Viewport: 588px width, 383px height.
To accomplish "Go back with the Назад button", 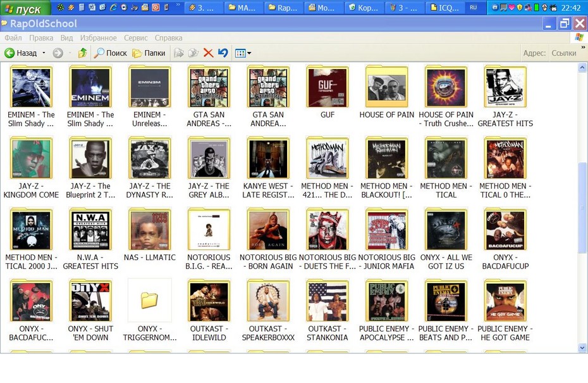I will pyautogui.click(x=21, y=53).
